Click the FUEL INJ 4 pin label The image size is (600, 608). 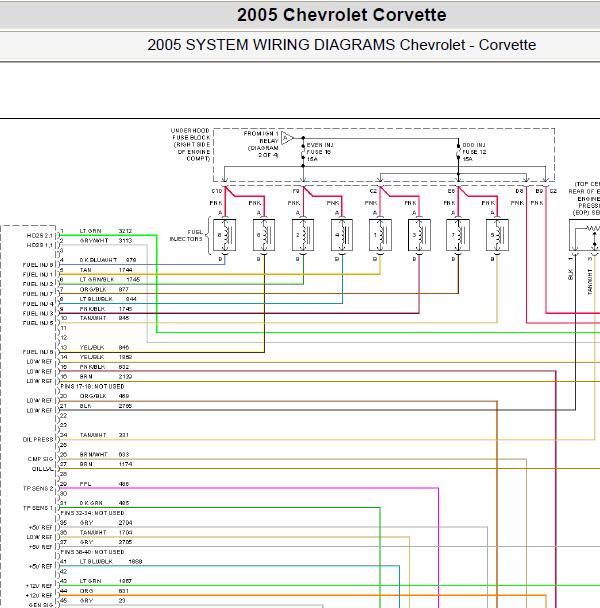tap(38, 304)
